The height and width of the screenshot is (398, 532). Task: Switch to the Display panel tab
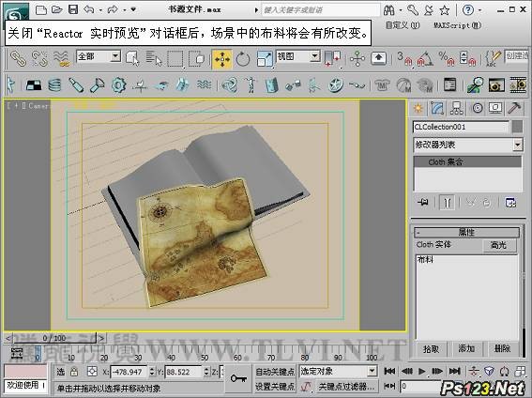495,108
